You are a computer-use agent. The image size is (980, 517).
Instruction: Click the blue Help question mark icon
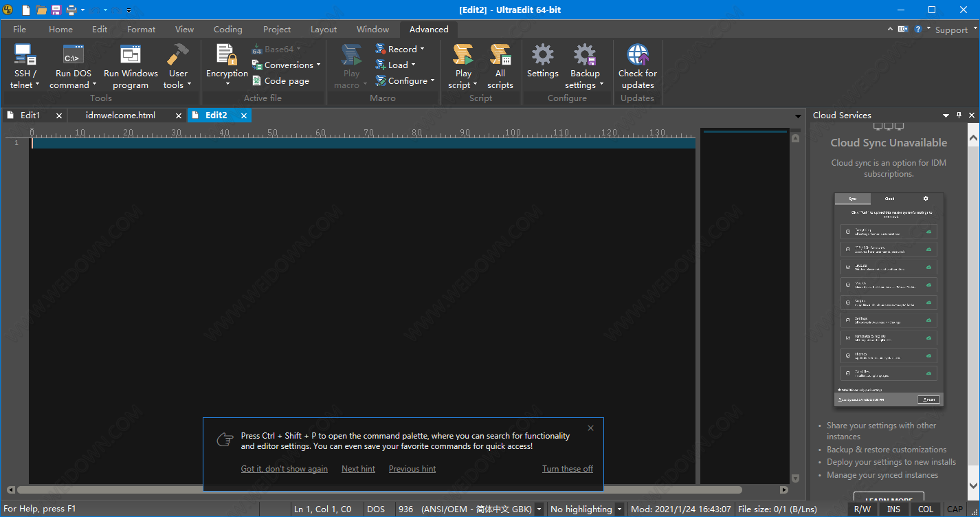(917, 29)
